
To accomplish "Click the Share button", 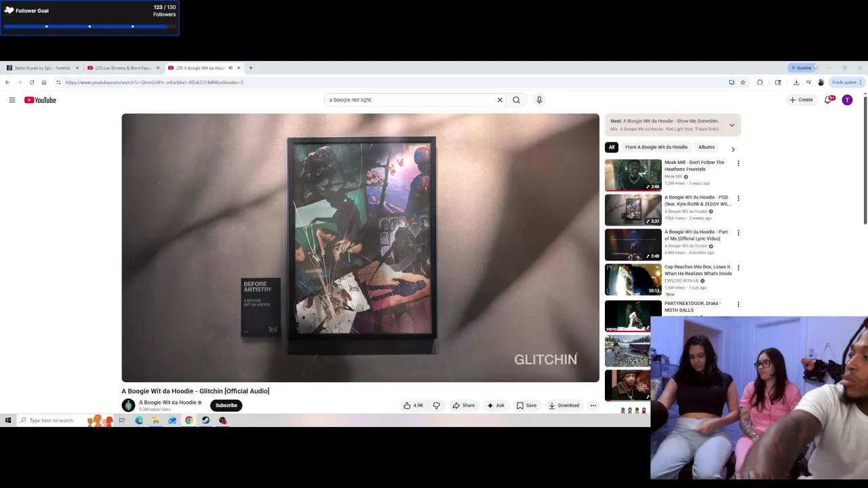I will point(464,405).
